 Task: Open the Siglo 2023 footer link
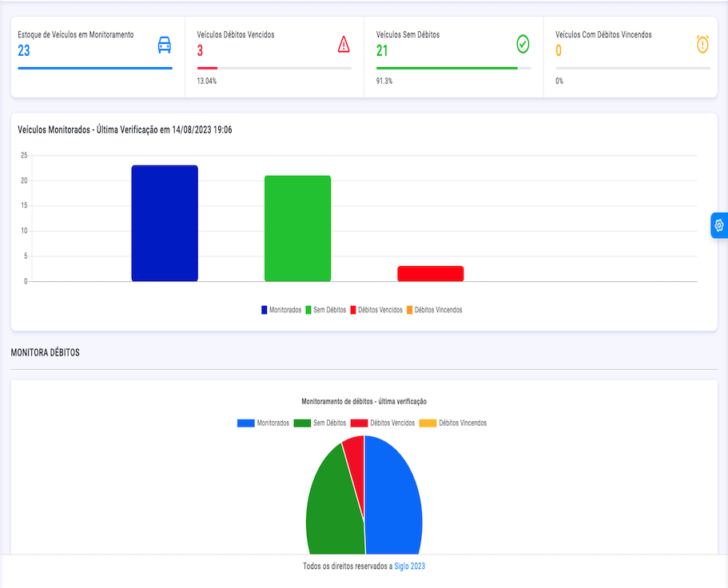[409, 566]
